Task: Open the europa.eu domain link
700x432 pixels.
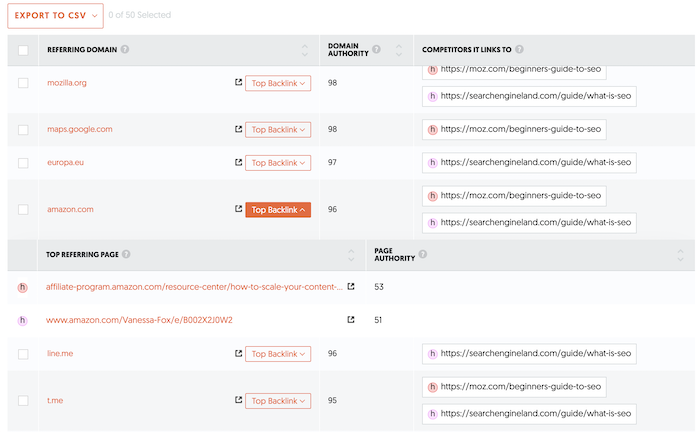Action: coord(66,162)
